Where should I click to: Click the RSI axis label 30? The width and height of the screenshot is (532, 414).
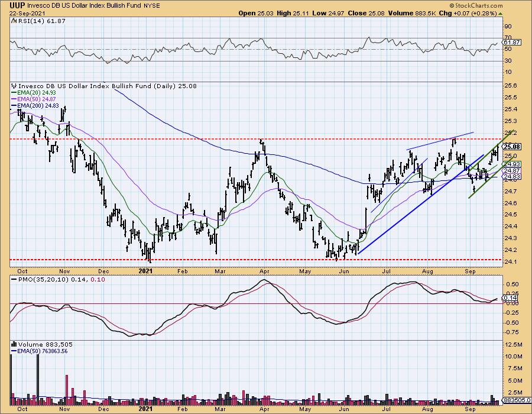pyautogui.click(x=508, y=60)
